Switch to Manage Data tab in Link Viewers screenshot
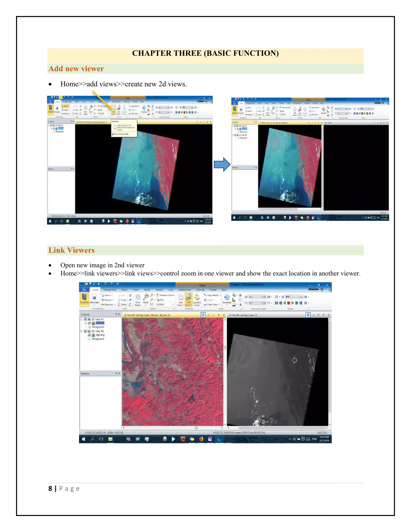This screenshot has height=532, width=411. pos(110,290)
